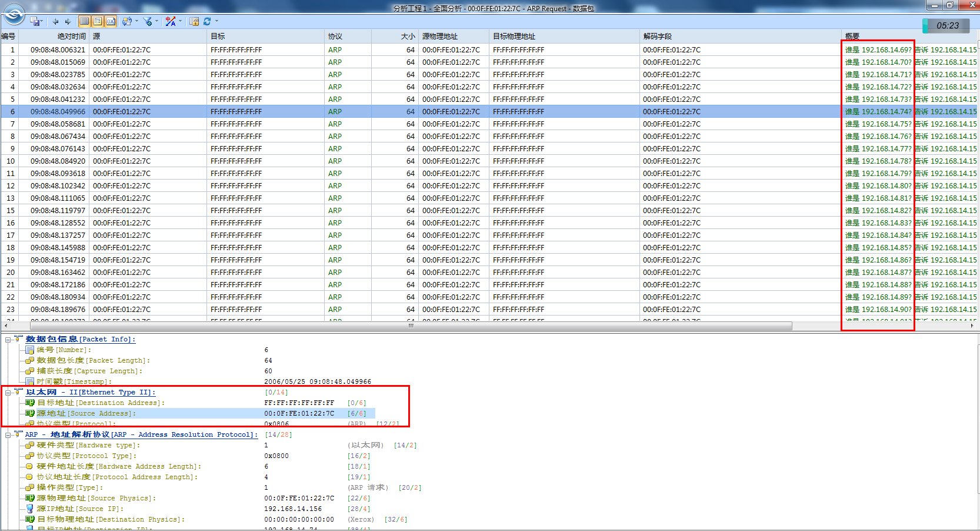Screen dimensions: 980x531
Task: Click the lock scroll icon in toolbar
Action: tap(194, 22)
